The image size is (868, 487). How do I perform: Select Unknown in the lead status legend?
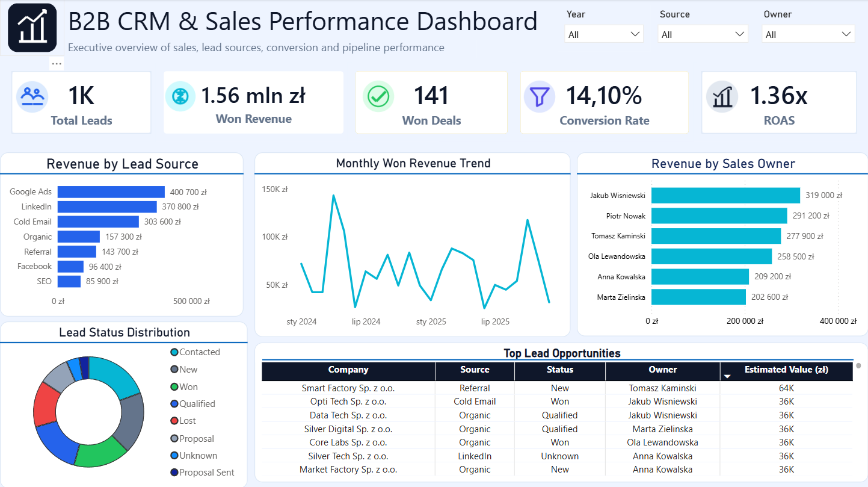click(194, 456)
